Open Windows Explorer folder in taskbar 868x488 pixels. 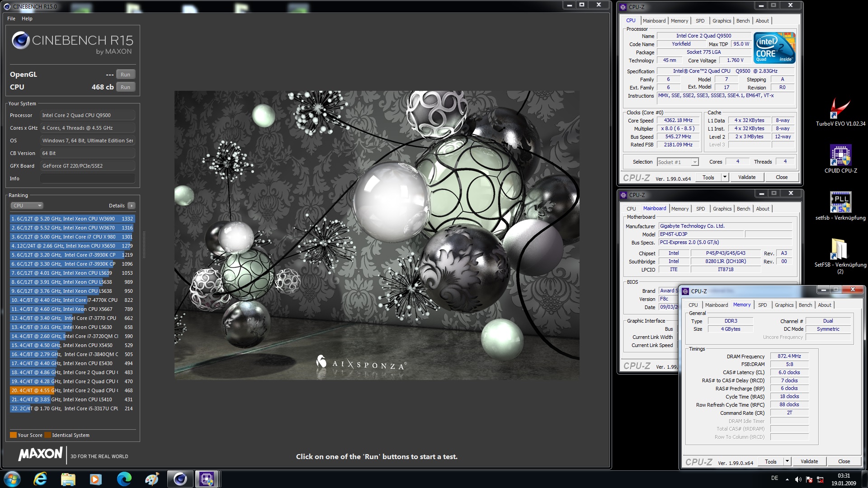pos(68,479)
